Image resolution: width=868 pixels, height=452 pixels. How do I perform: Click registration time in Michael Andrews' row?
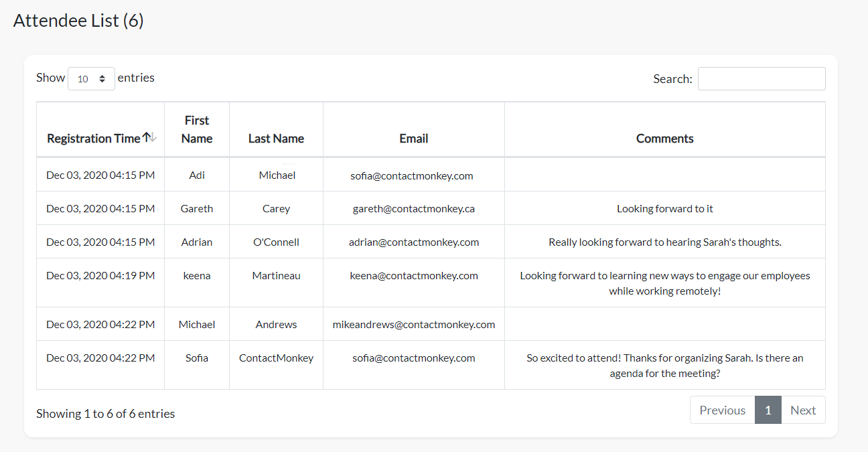(100, 324)
